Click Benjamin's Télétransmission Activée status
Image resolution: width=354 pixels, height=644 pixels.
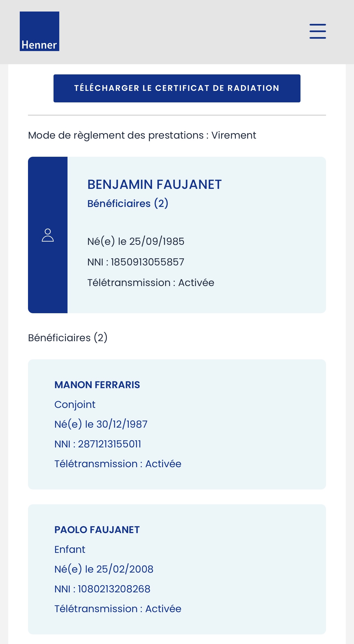pos(151,283)
